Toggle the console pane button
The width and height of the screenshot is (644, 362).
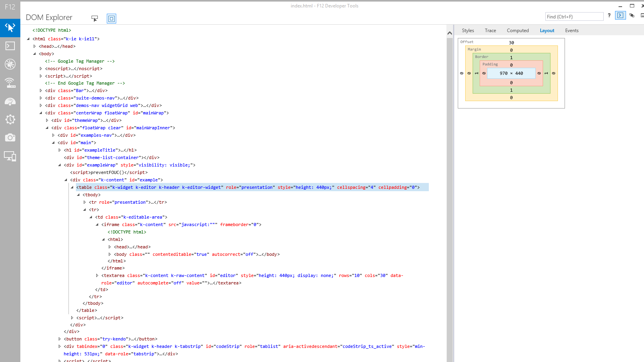click(x=621, y=15)
